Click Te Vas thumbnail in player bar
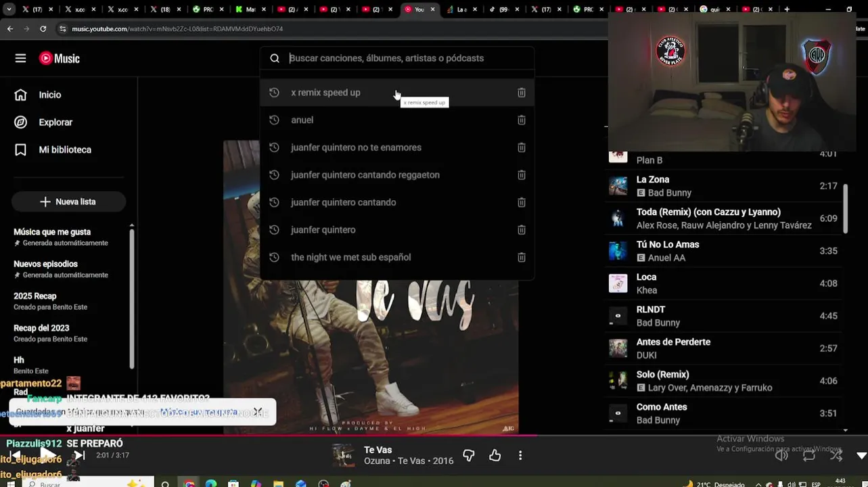Image resolution: width=868 pixels, height=487 pixels. tap(343, 456)
